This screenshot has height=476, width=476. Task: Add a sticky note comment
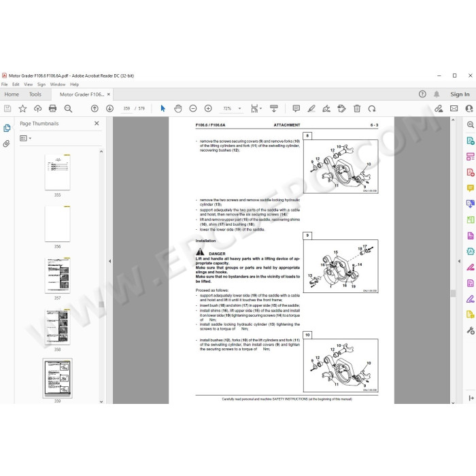(296, 108)
